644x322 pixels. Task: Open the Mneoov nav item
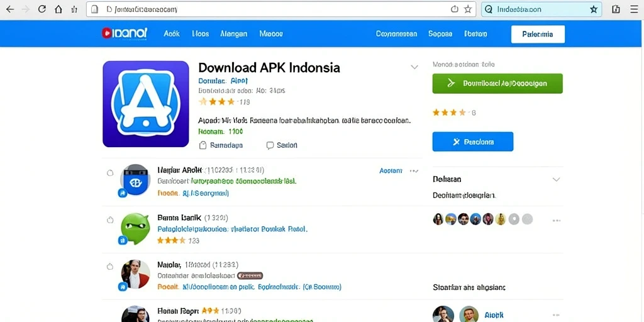(x=271, y=34)
